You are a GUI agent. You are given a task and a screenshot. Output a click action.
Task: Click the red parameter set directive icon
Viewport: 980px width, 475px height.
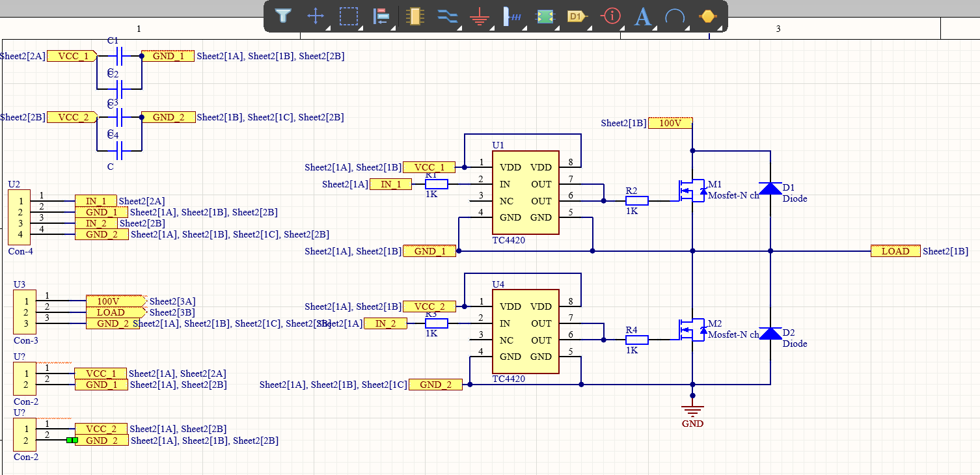click(611, 16)
